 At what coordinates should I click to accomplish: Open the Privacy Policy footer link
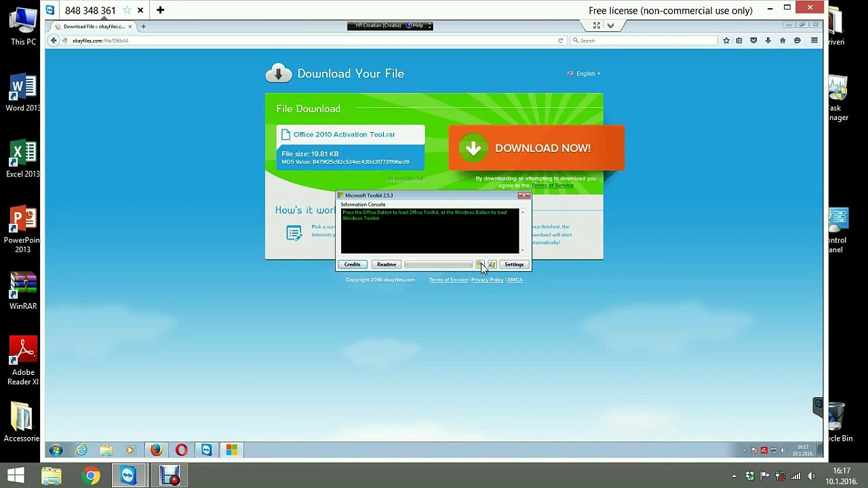(x=487, y=280)
